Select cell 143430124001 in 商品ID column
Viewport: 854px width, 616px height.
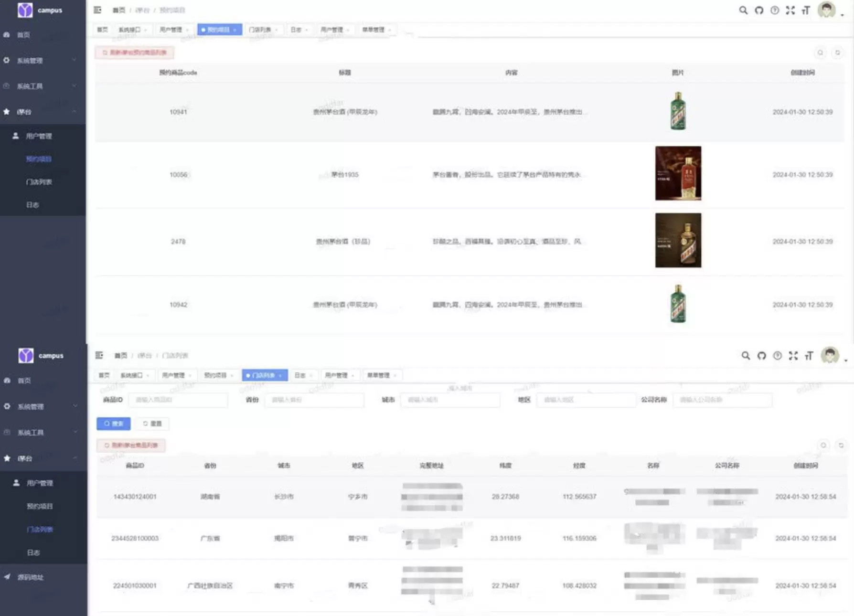(x=135, y=497)
